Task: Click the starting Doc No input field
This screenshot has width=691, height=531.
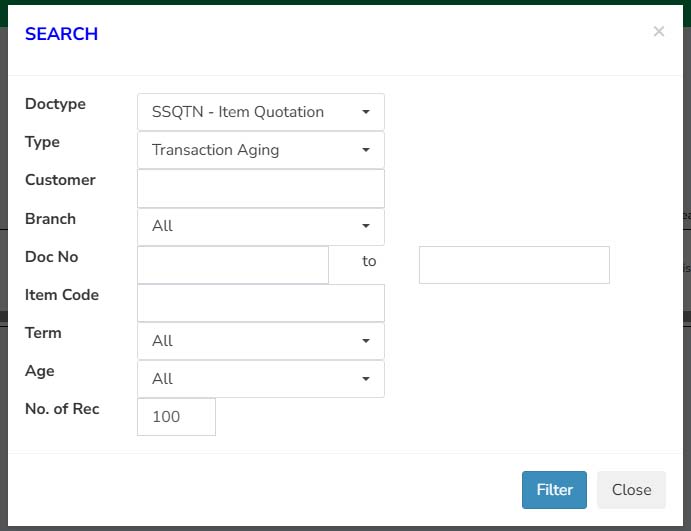Action: [233, 265]
